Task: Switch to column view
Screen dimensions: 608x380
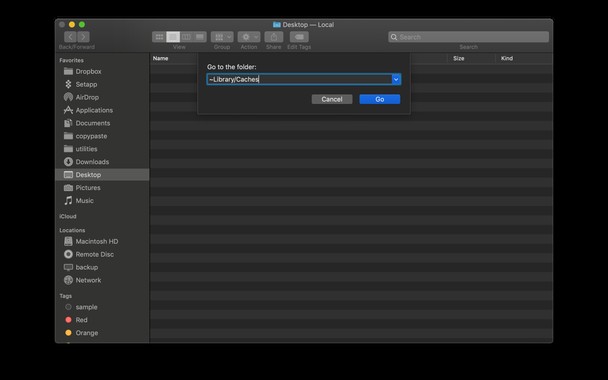Action: pos(187,37)
